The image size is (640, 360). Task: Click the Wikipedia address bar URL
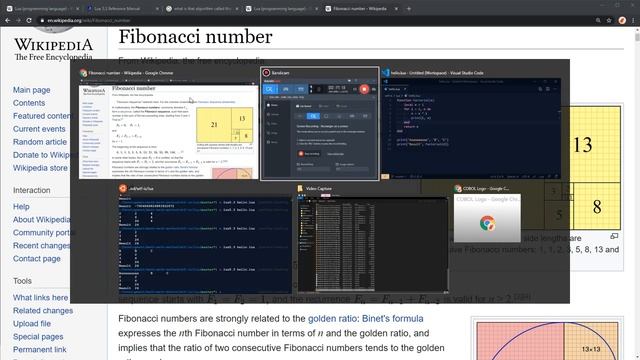89,20
